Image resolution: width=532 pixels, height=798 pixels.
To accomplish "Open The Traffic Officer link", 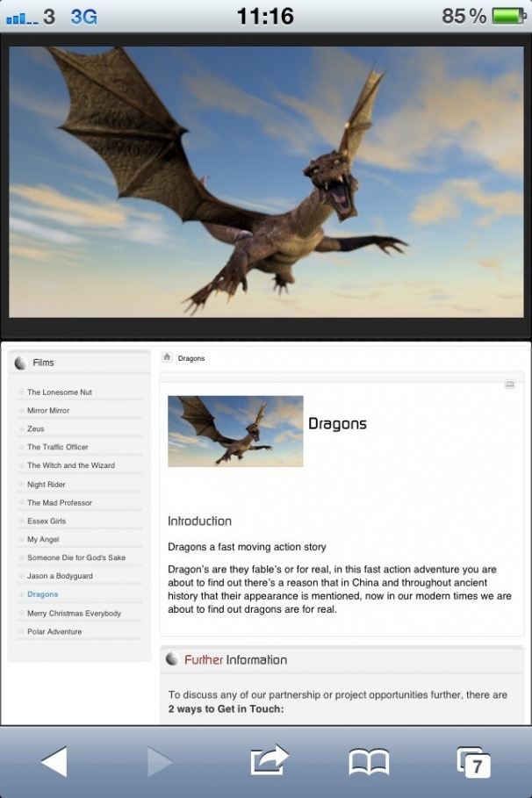I will (x=58, y=448).
